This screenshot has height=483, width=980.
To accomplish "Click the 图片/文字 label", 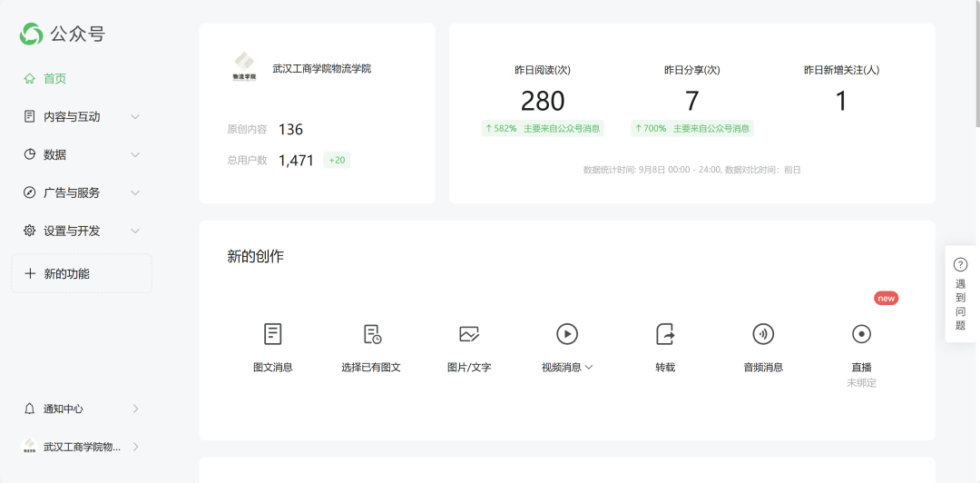I will coord(469,368).
